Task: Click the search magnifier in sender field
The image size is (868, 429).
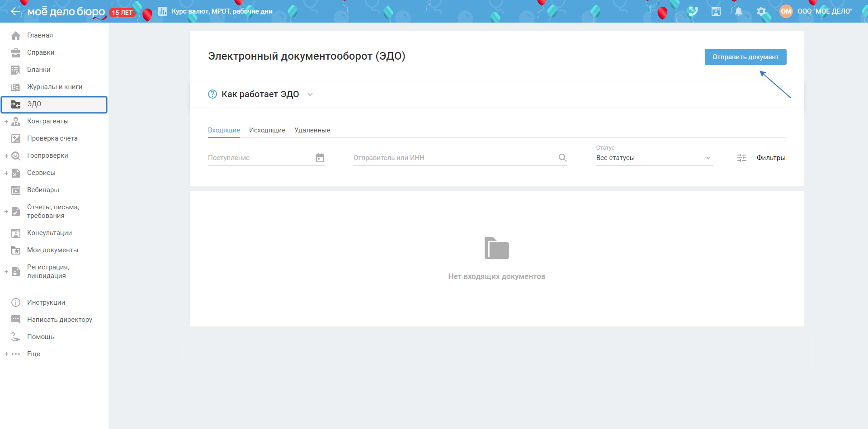Action: [562, 158]
